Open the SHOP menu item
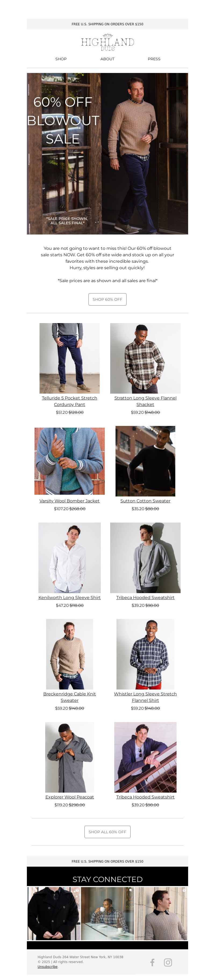The width and height of the screenshot is (215, 980). tap(61, 59)
